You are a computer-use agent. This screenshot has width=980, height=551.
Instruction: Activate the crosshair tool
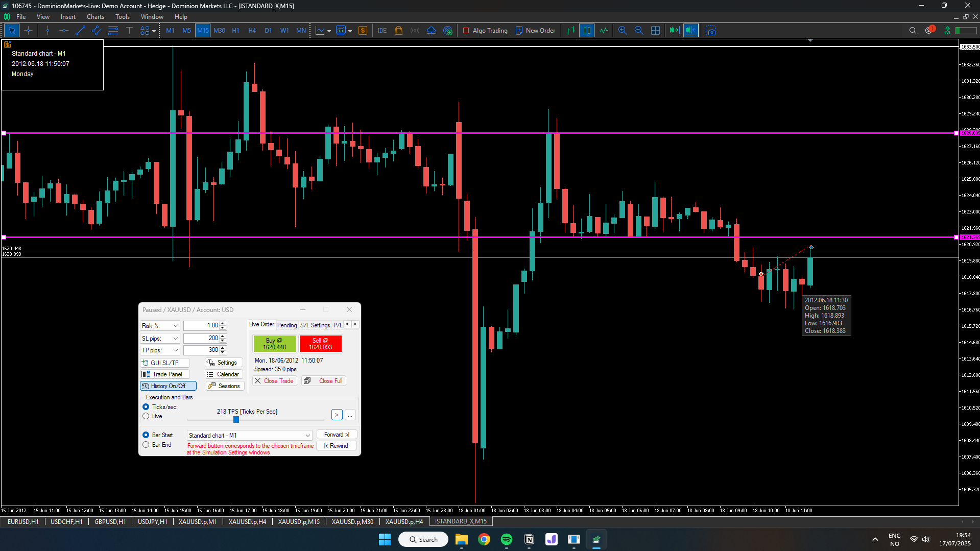28,31
